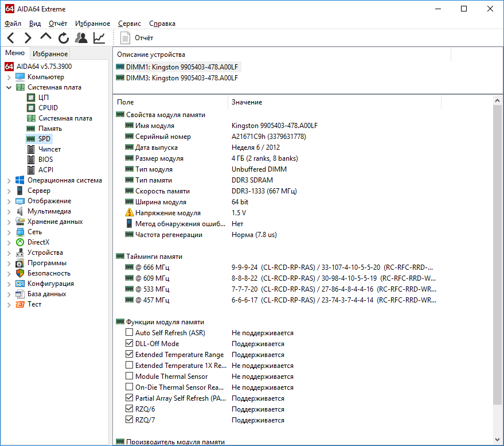Expand the Сервер tree node
This screenshot has height=446, width=504.
click(9, 191)
